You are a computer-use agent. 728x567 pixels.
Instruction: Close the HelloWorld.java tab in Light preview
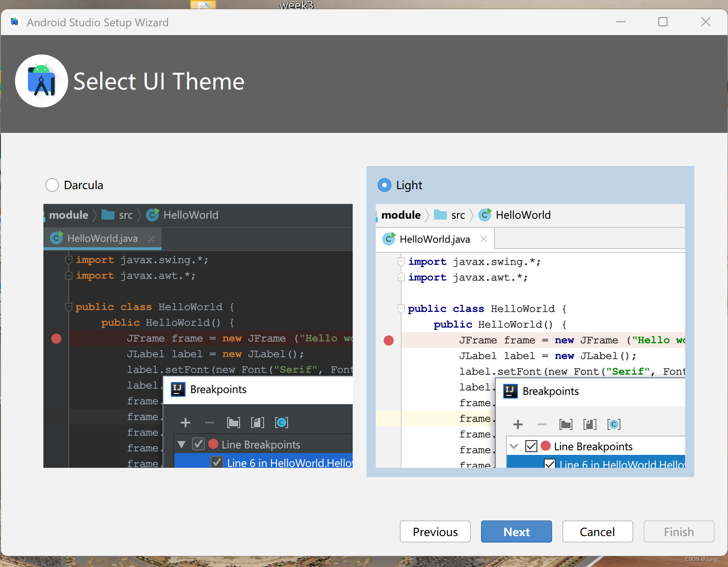pos(483,239)
